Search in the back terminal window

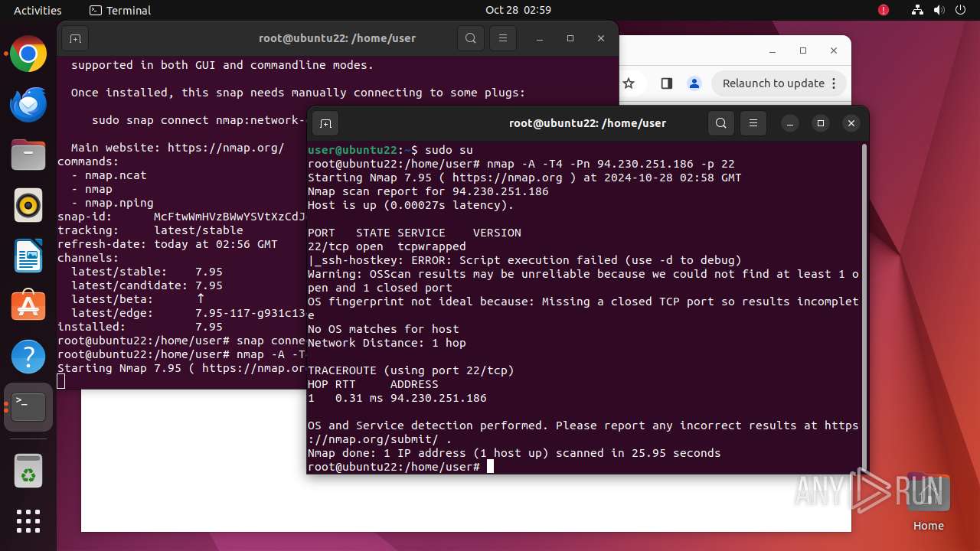click(x=471, y=38)
